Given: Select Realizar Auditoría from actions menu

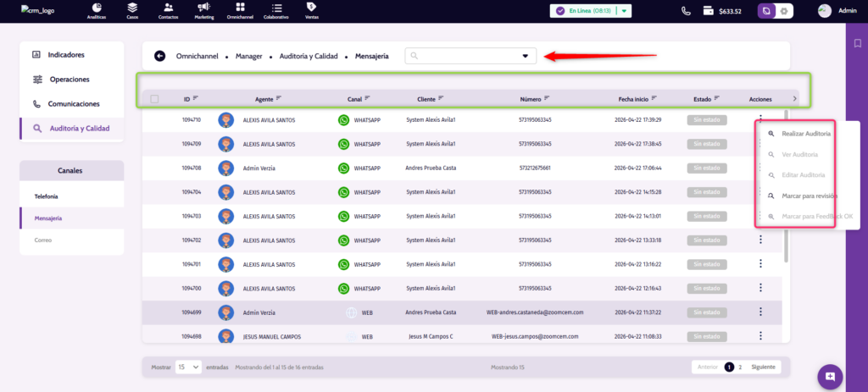Looking at the screenshot, I should coord(805,134).
